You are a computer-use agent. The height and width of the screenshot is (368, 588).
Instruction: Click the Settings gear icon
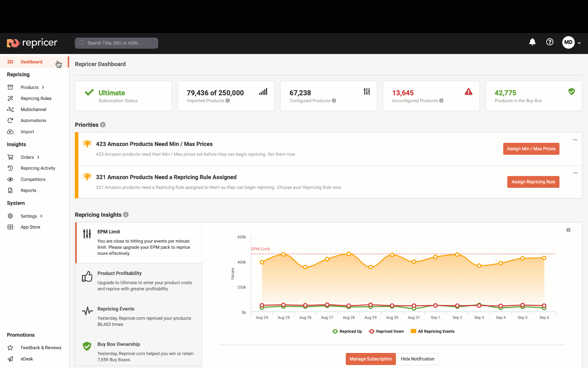(x=10, y=216)
